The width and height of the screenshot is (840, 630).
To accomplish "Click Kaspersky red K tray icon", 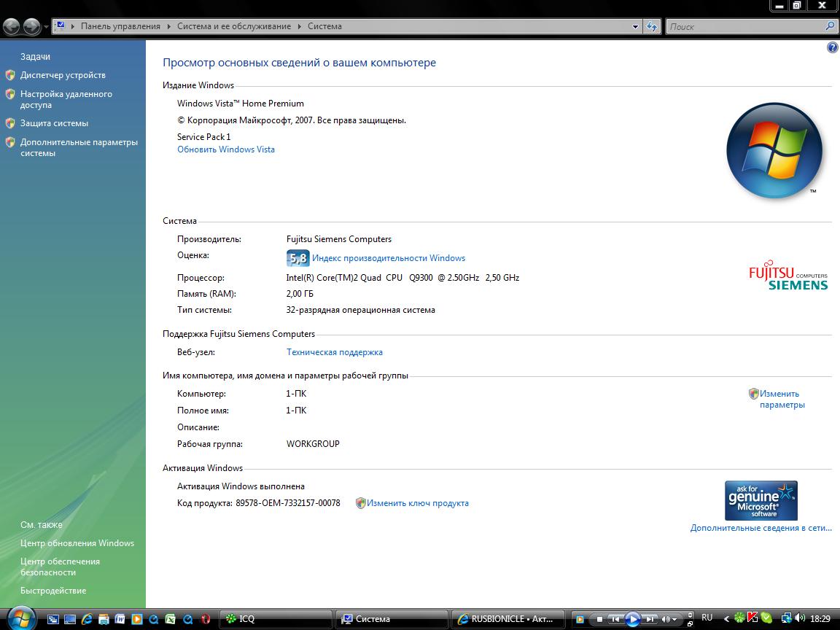I will tap(752, 617).
